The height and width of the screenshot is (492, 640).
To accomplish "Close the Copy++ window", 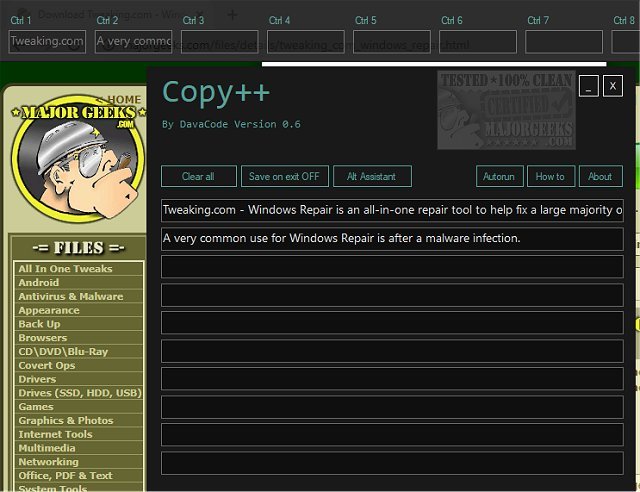I will (x=613, y=86).
